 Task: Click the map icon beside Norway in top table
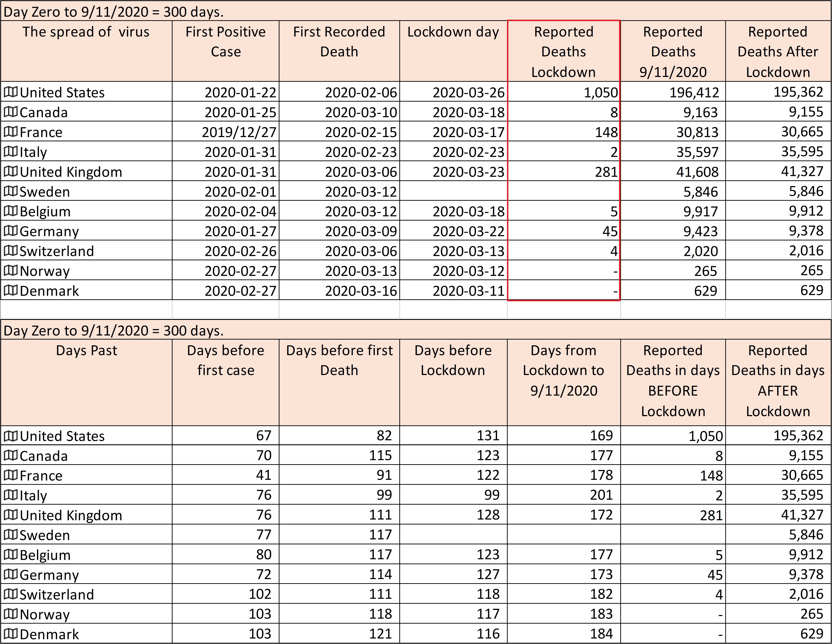click(x=11, y=270)
